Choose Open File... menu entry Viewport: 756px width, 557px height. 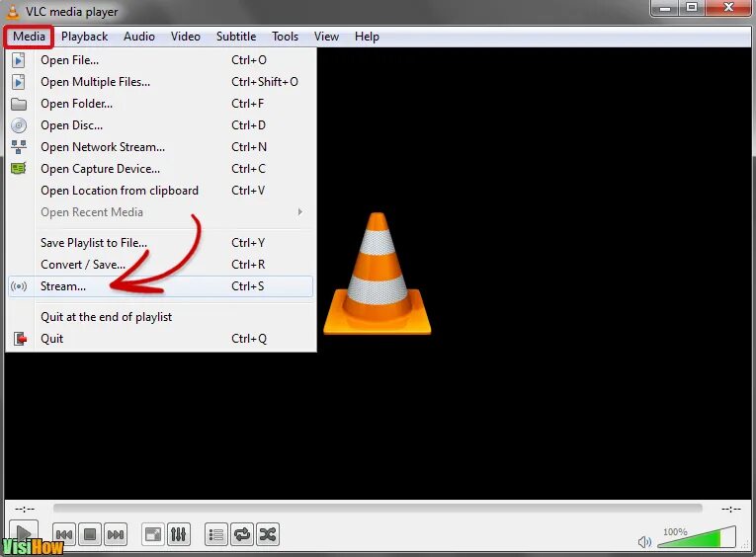click(x=160, y=60)
